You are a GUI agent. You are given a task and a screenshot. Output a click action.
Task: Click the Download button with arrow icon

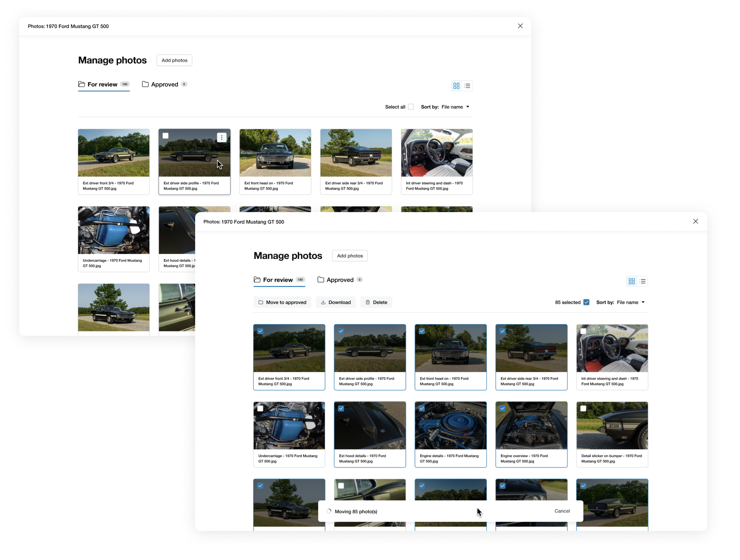[x=336, y=302]
